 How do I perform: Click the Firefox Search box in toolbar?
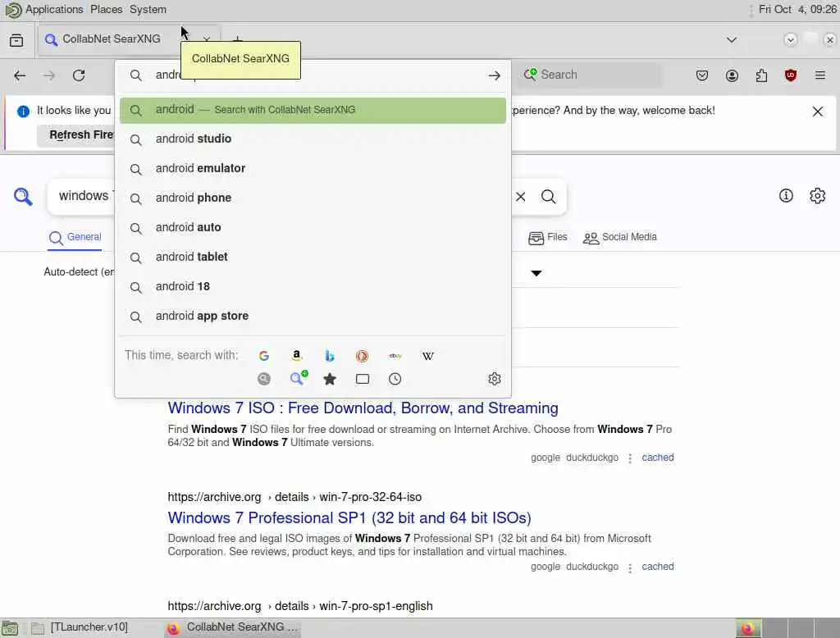(x=591, y=75)
